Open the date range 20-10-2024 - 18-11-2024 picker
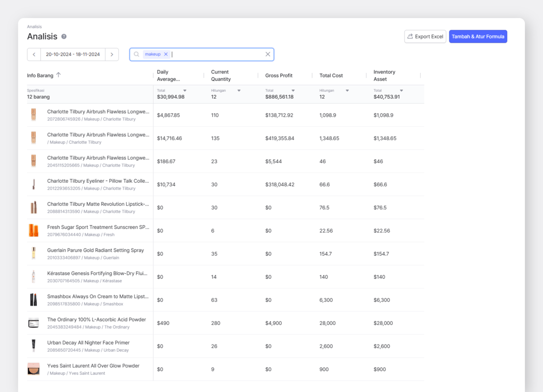 73,54
